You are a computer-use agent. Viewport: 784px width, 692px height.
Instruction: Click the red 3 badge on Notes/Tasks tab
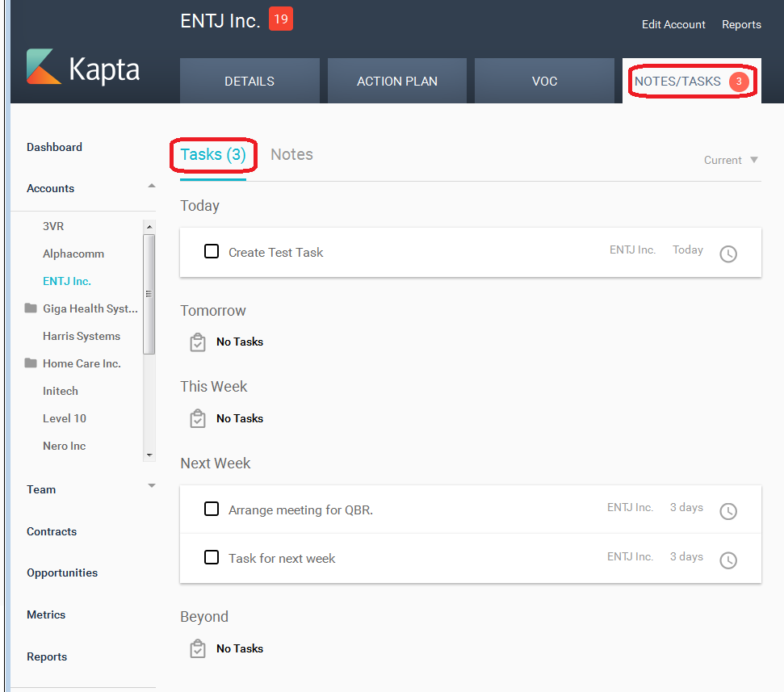coord(739,82)
